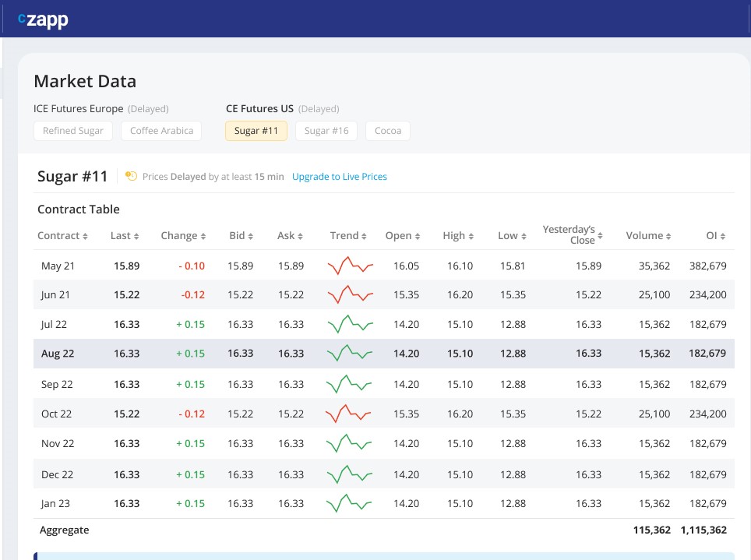Sort by Change column arrows

click(x=203, y=236)
